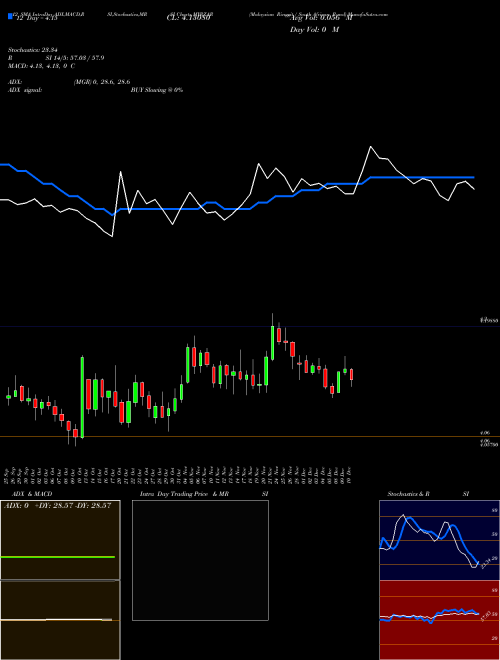This screenshot has height=660, width=500.
Task: Click the highest green candle in late November
Action: point(272,343)
